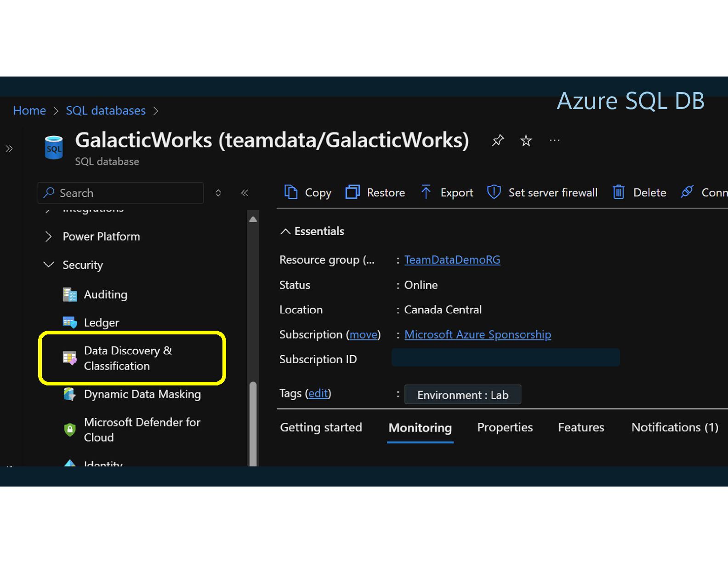Image resolution: width=728 pixels, height=563 pixels.
Task: Click the Export arrow icon
Action: pos(426,192)
